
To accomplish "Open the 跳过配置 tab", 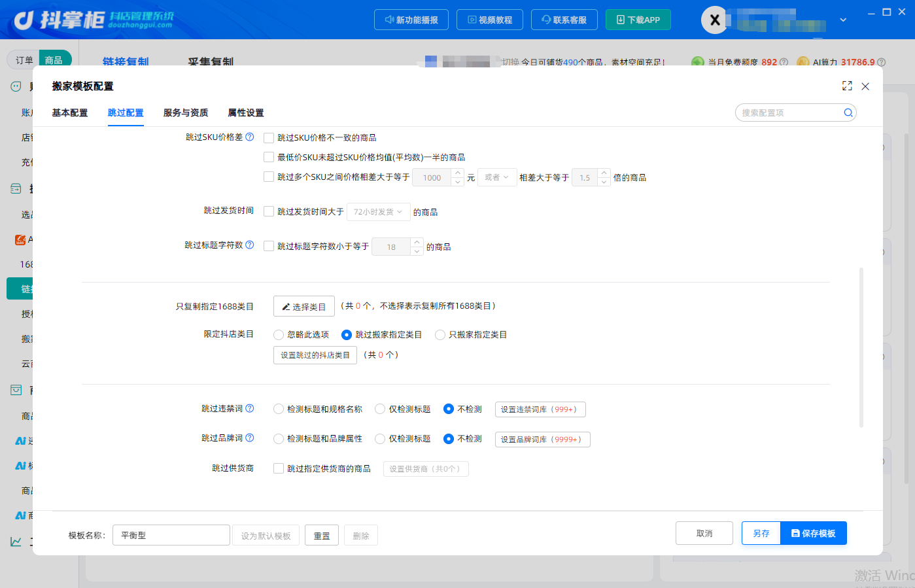I will click(x=126, y=113).
